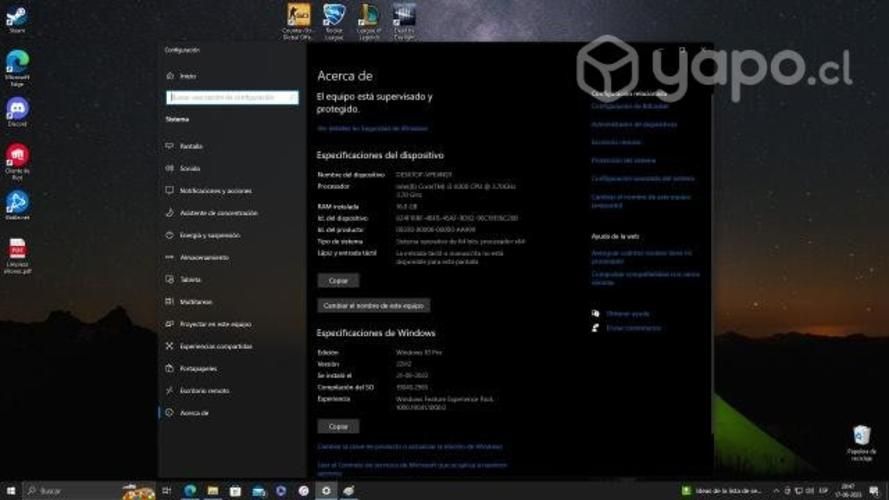The width and height of the screenshot is (889, 500).
Task: Open Escritorio remoto related settings link
Action: (616, 142)
